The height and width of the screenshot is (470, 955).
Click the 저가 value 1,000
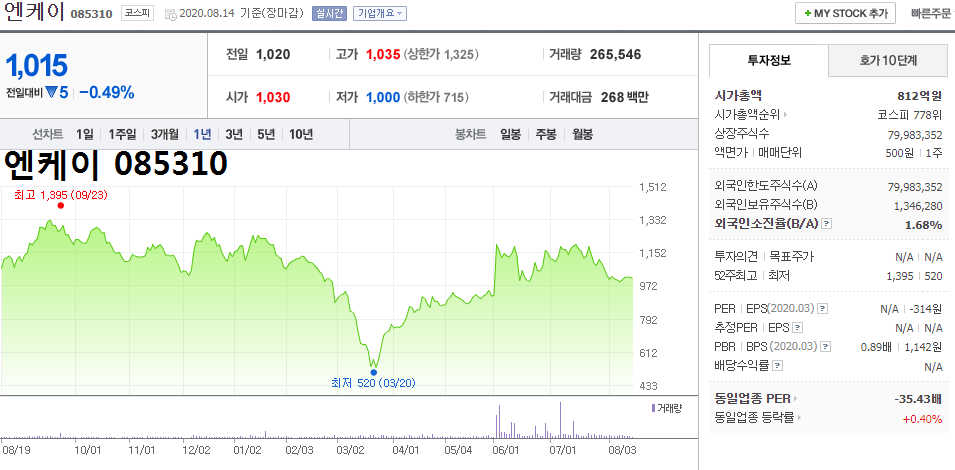(x=382, y=97)
